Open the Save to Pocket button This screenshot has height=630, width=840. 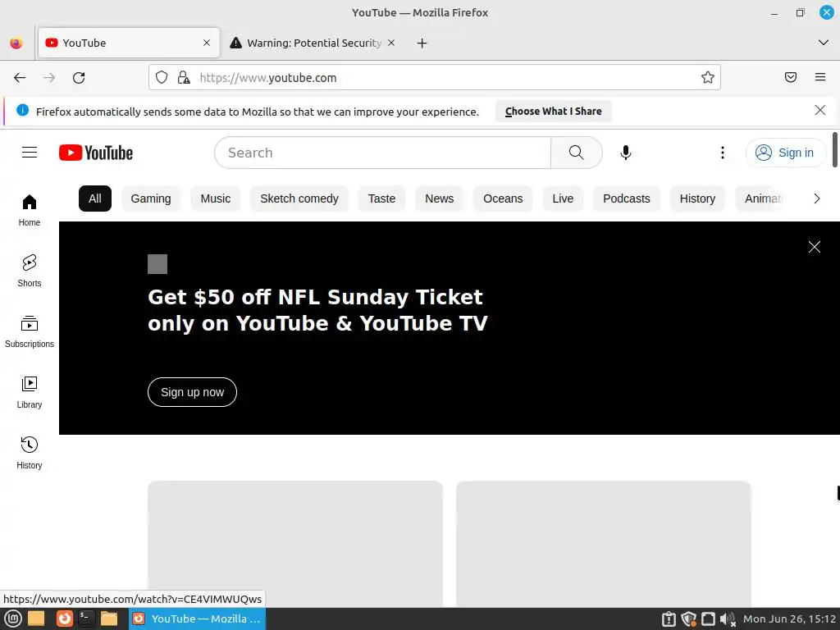pos(791,77)
